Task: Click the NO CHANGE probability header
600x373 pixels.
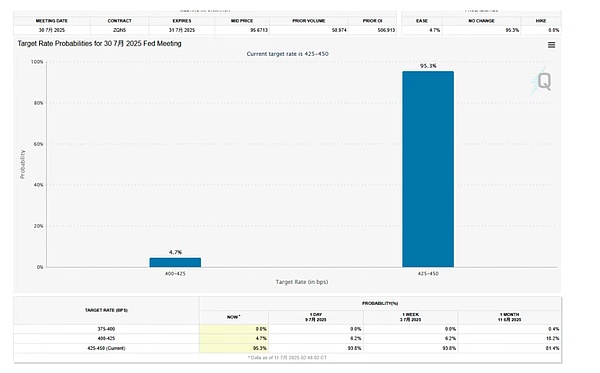Action: [x=481, y=21]
